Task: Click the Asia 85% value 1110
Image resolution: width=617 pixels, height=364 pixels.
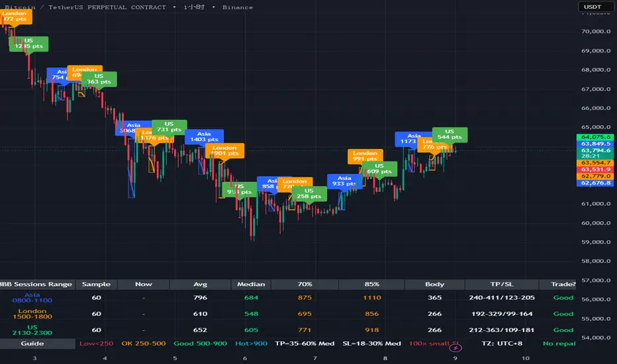Action: (372, 298)
